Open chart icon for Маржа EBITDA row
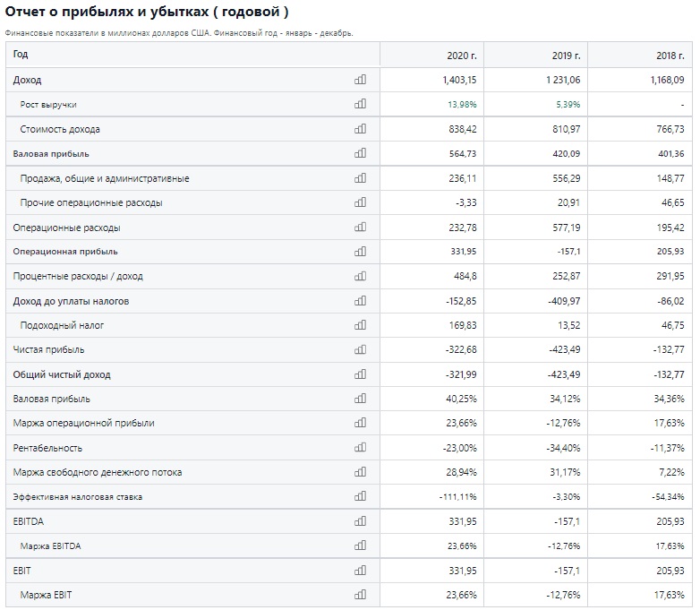This screenshot has height=610, width=700. [x=360, y=546]
